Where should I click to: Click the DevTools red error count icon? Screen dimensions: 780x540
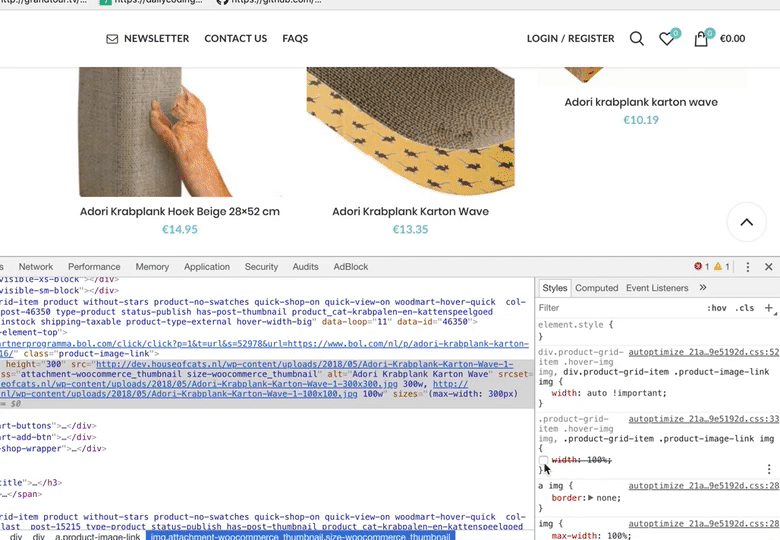coord(698,267)
